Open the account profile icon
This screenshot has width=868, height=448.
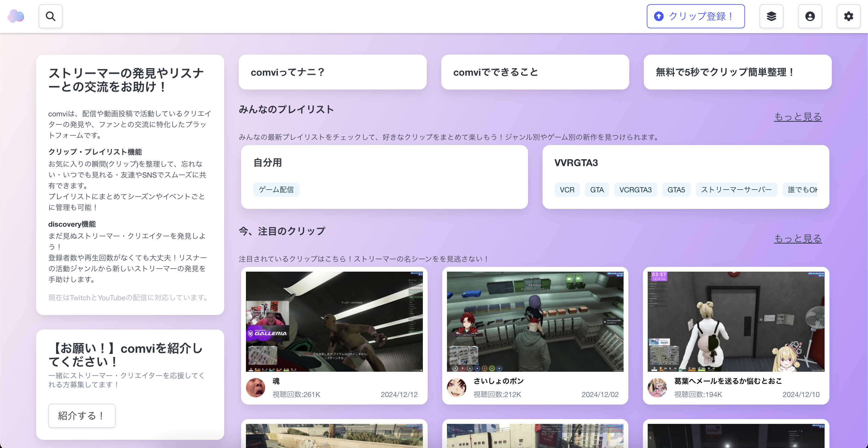[x=810, y=16]
